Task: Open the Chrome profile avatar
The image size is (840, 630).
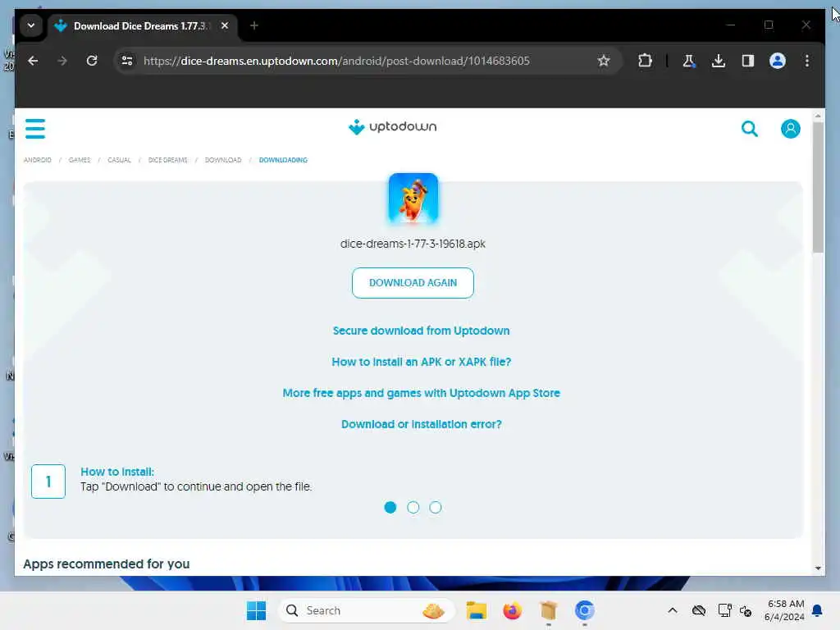Action: pos(778,61)
